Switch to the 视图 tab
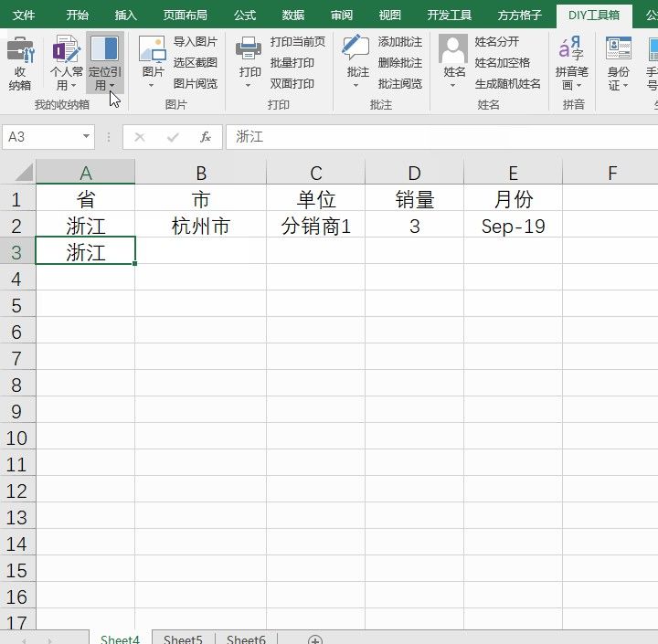Viewport: 658px width, 644px height. (x=390, y=16)
